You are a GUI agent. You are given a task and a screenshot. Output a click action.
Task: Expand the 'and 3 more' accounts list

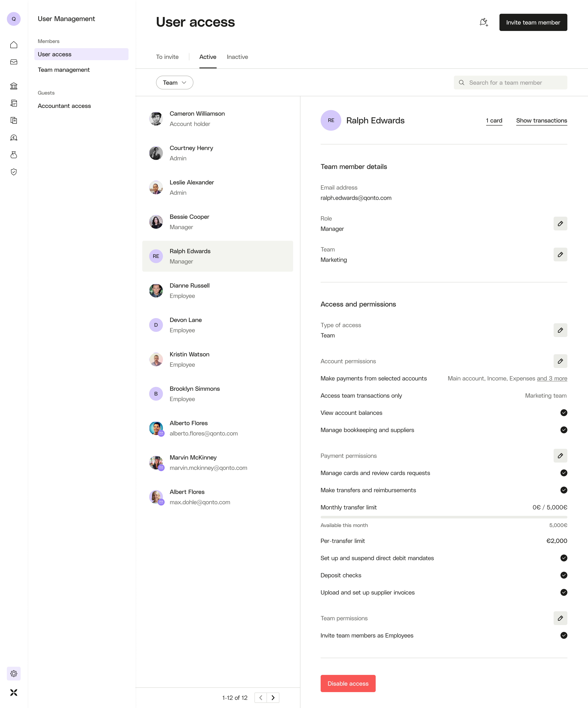[x=552, y=378]
